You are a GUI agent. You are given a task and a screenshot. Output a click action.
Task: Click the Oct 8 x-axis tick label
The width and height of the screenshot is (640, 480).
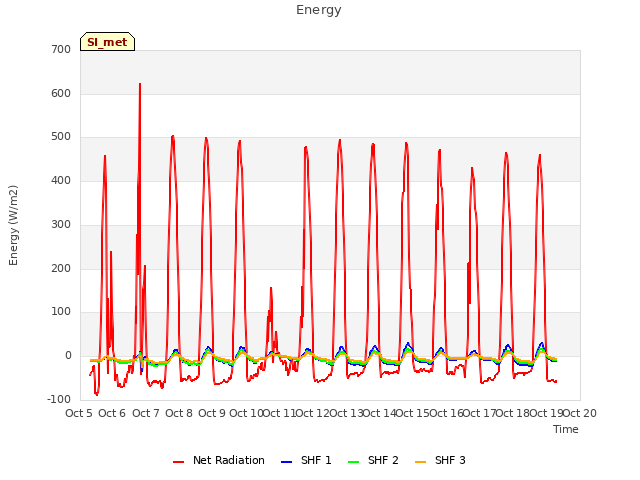click(x=179, y=413)
